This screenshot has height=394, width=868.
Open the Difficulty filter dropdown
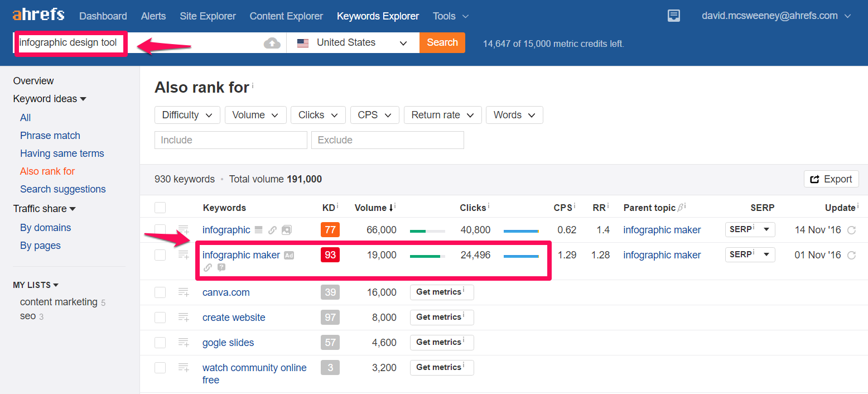click(187, 115)
